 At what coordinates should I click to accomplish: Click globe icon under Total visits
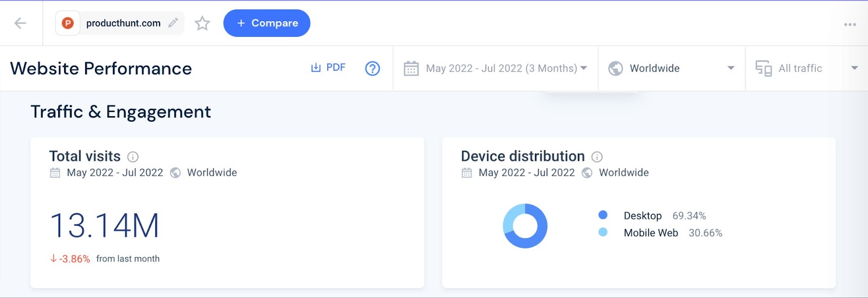tap(175, 173)
